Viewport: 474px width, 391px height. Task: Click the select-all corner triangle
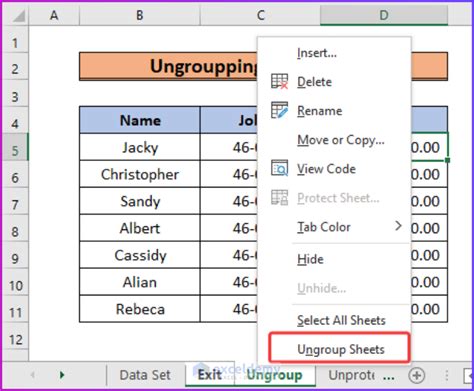pyautogui.click(x=18, y=16)
